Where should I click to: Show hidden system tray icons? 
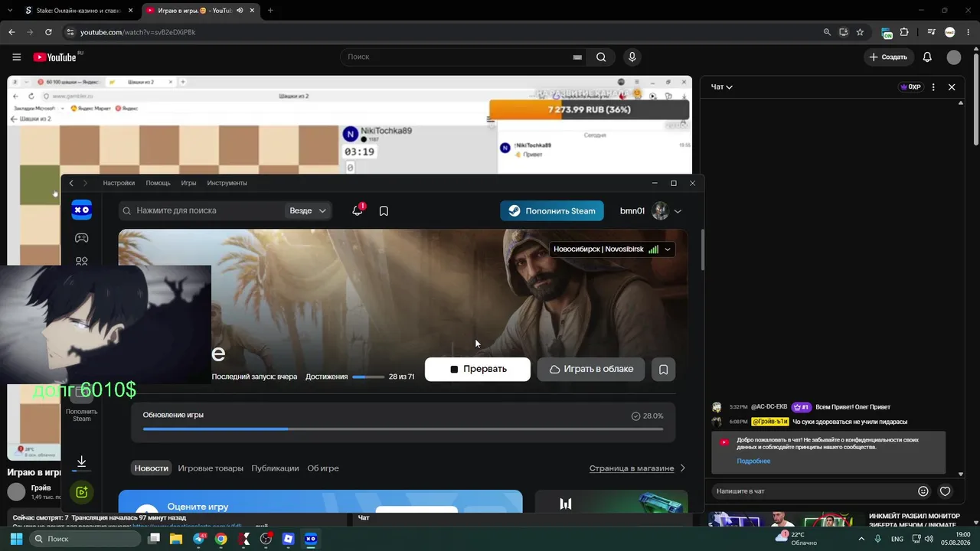click(861, 539)
